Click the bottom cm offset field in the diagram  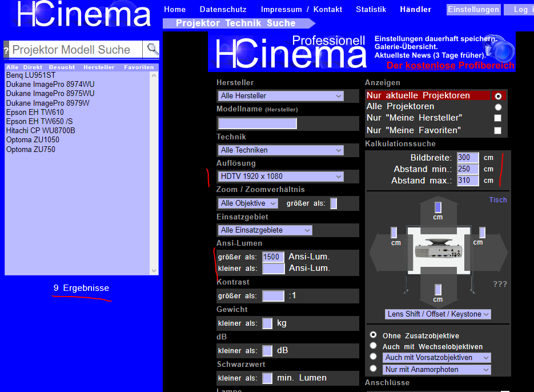point(438,290)
